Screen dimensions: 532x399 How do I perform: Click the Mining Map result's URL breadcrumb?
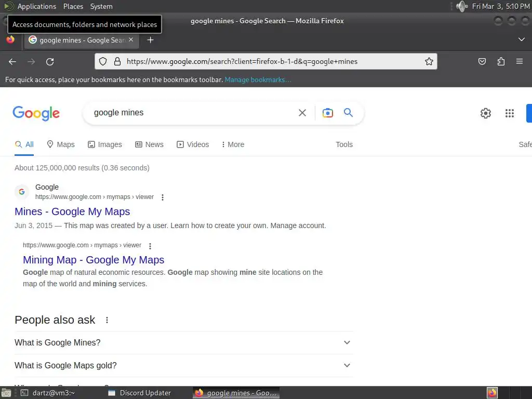pyautogui.click(x=82, y=245)
